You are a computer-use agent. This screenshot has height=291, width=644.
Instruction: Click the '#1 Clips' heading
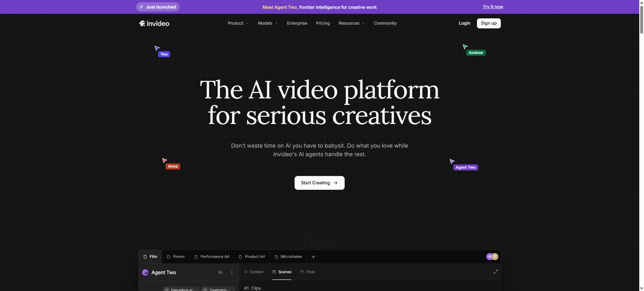(x=252, y=288)
